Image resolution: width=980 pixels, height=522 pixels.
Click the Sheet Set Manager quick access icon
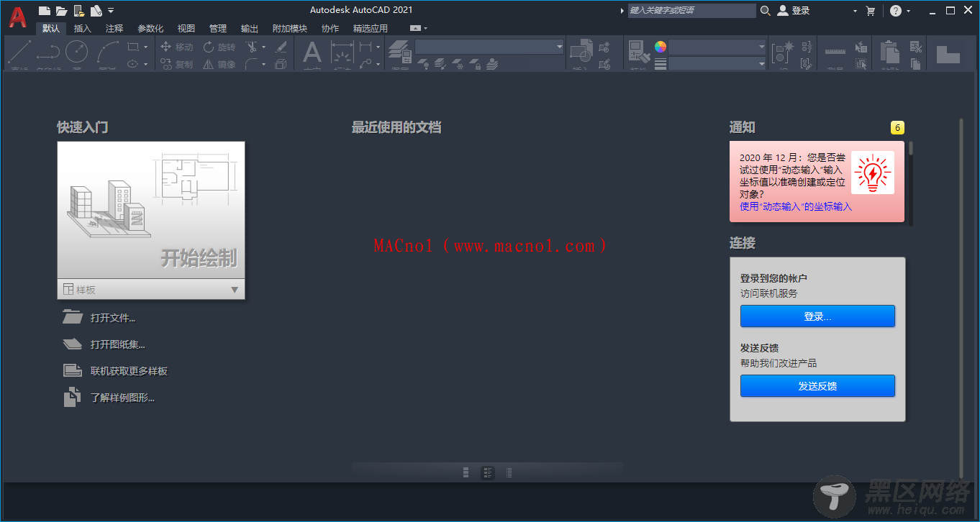pos(96,11)
